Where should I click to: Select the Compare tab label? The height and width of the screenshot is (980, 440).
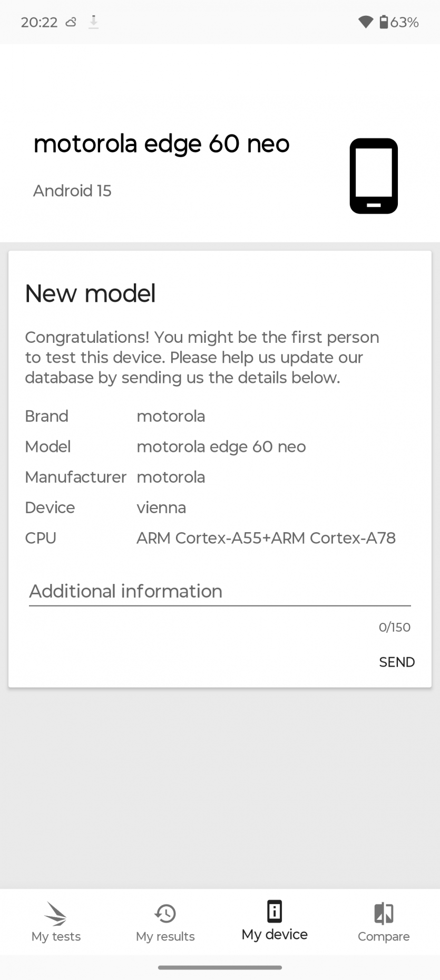point(384,937)
